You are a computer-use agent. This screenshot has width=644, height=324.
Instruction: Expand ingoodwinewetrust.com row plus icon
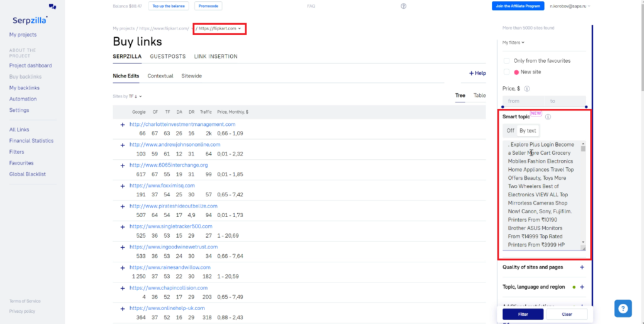[x=123, y=247]
